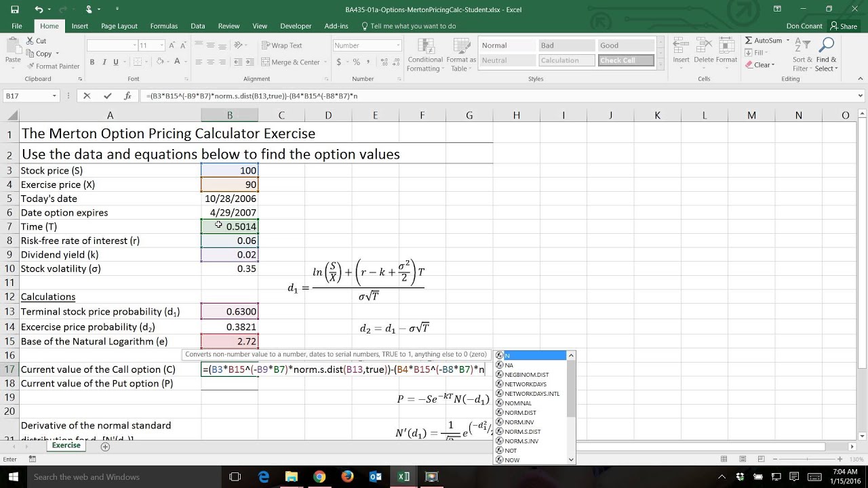Open Find & Select menu
Image resolution: width=868 pixels, height=488 pixels.
826,55
